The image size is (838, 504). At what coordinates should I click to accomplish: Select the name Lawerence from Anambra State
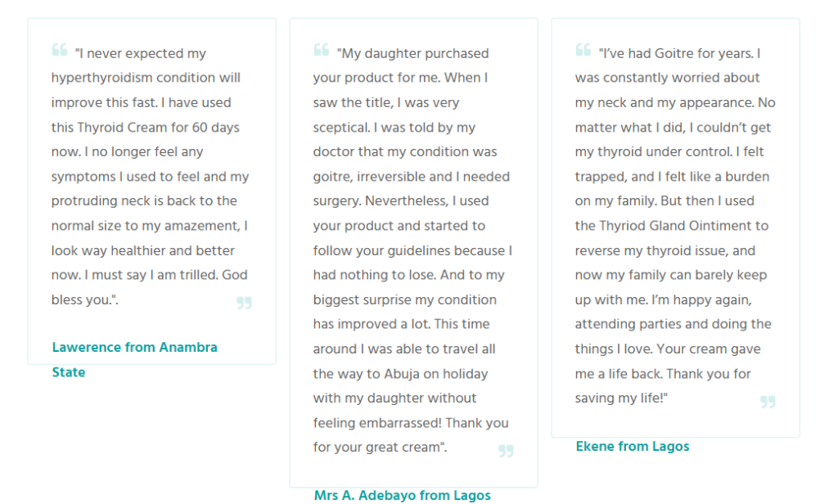tap(134, 348)
